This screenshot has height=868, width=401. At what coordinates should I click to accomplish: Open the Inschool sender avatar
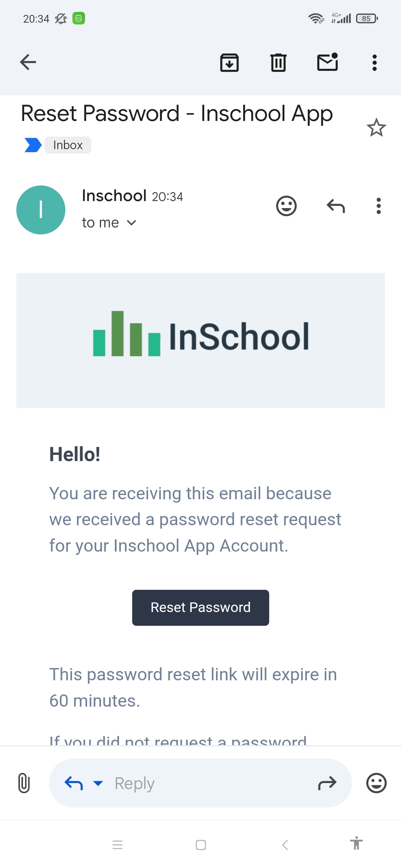point(41,210)
